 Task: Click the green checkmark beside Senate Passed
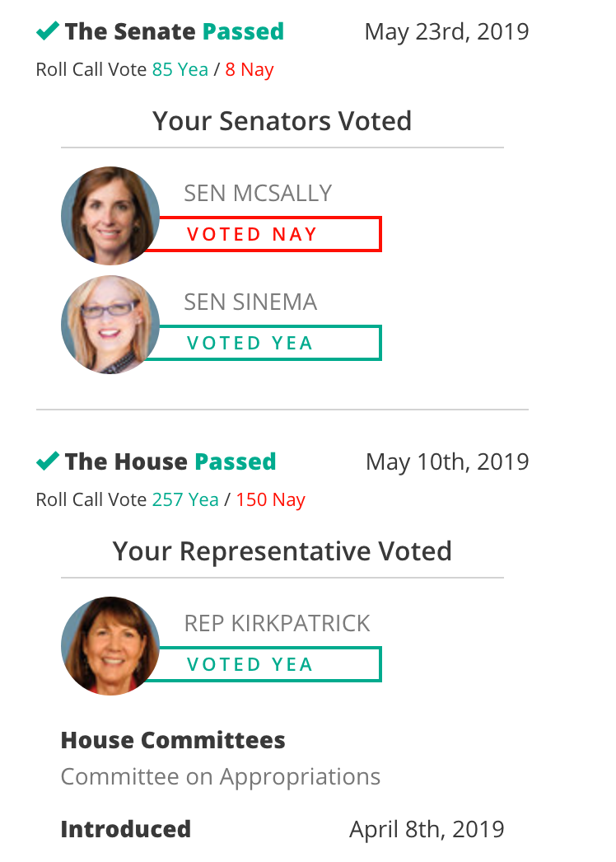(47, 30)
